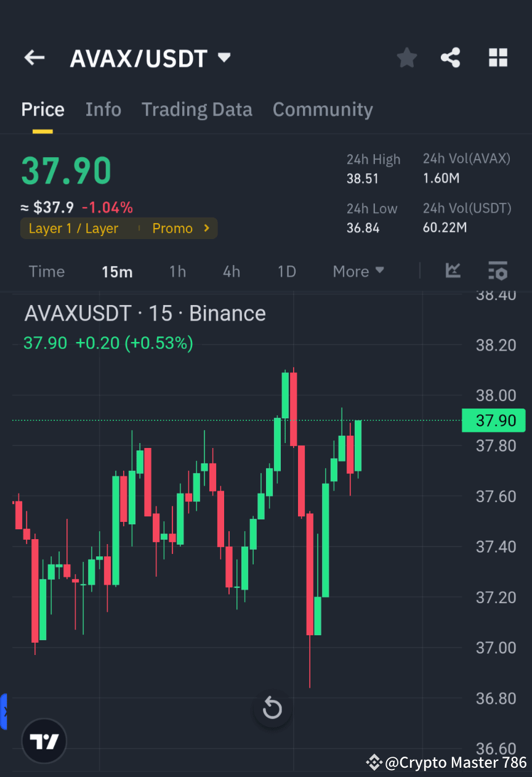Viewport: 532px width, 777px height.
Task: Add AVAX/USDT to favorites via star icon
Action: 406,57
